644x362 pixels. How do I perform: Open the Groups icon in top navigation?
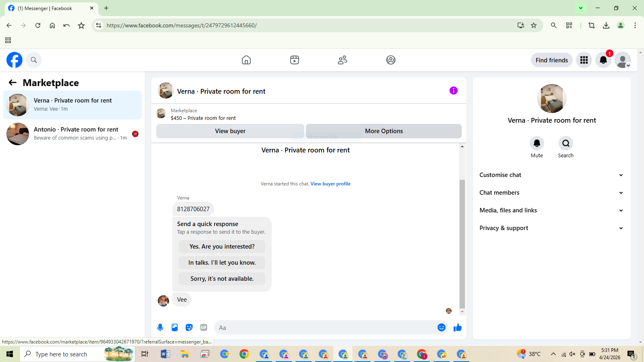[391, 60]
